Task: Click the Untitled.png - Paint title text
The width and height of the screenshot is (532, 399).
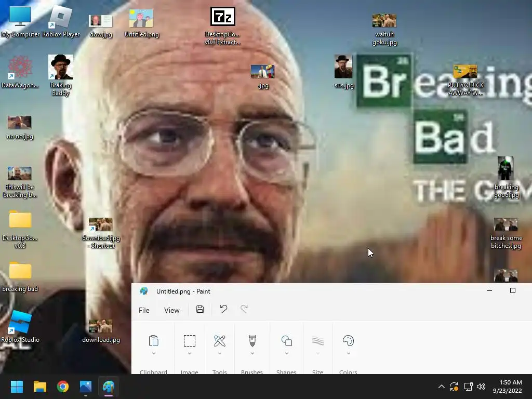Action: coord(183,291)
